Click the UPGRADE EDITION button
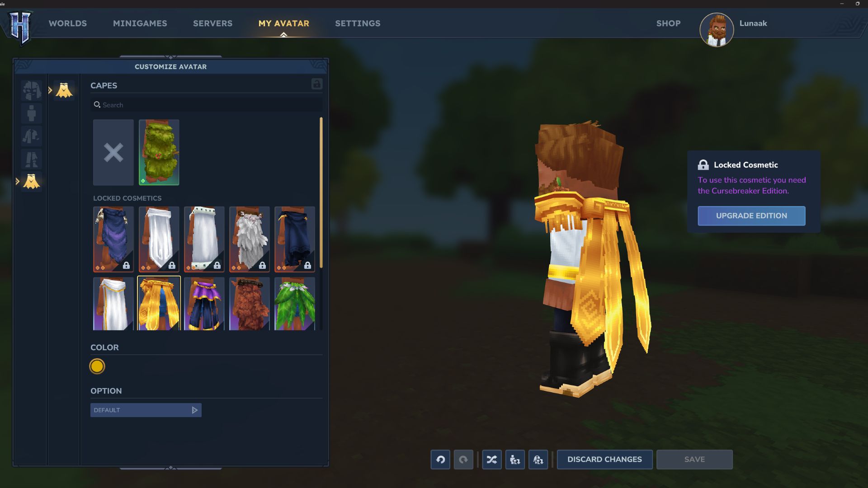Viewport: 868px width, 488px height. pyautogui.click(x=751, y=216)
